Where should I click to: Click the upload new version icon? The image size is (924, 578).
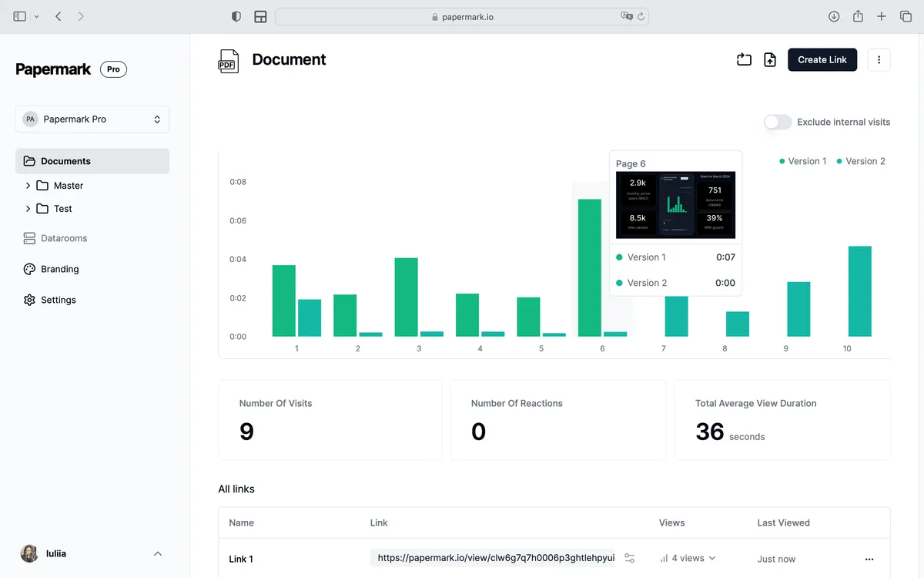point(770,59)
